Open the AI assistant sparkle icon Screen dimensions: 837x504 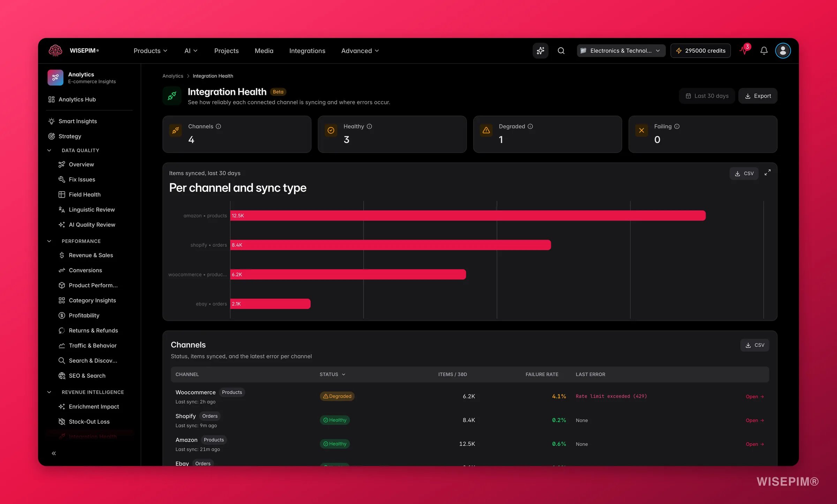click(540, 51)
